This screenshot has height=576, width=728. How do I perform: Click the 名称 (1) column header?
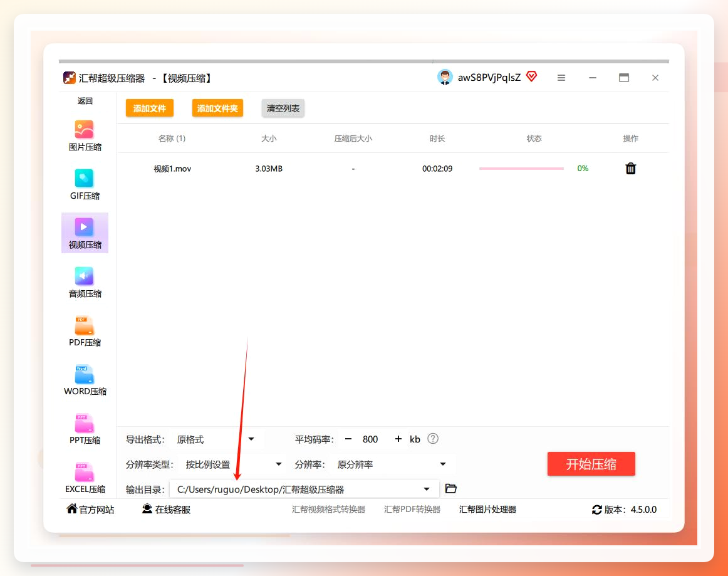point(172,139)
